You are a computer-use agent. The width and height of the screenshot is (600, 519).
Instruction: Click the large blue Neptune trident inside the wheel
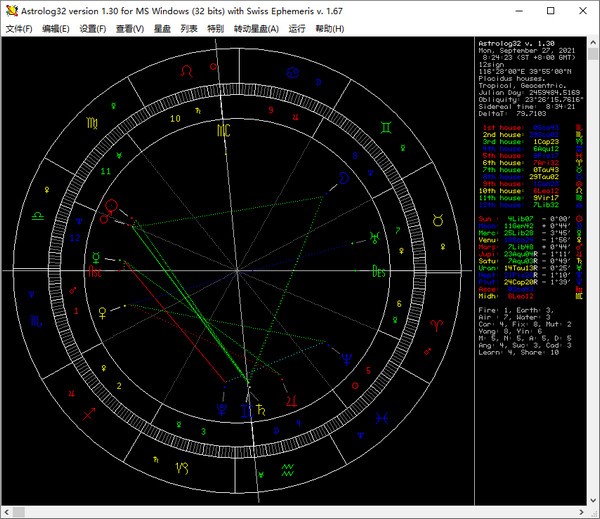click(x=347, y=359)
